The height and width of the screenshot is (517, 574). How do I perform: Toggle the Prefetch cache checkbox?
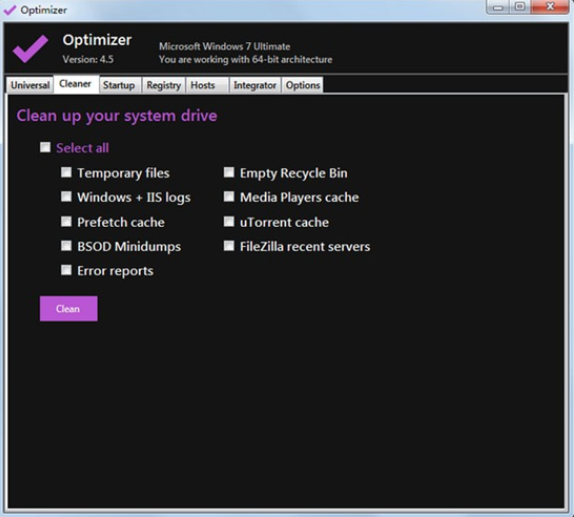tap(66, 221)
